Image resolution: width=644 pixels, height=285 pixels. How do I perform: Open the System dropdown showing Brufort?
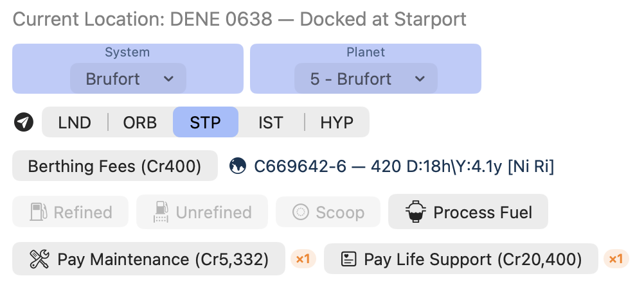click(128, 78)
